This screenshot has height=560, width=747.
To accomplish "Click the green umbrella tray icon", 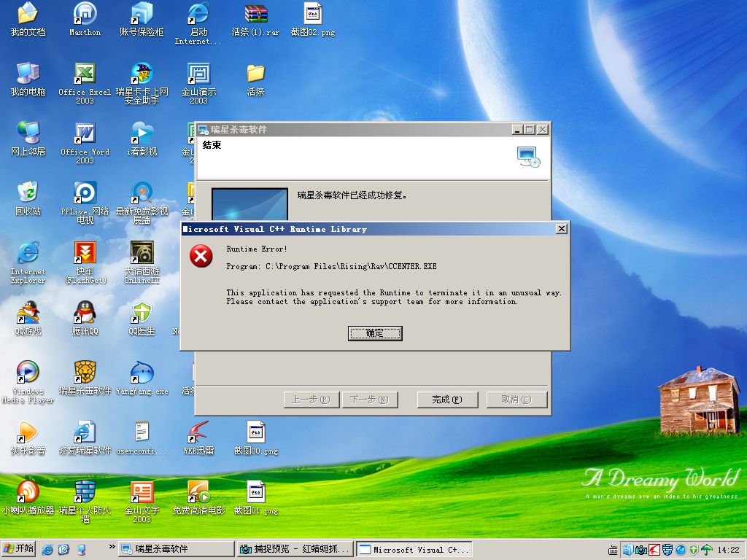I will tap(707, 550).
